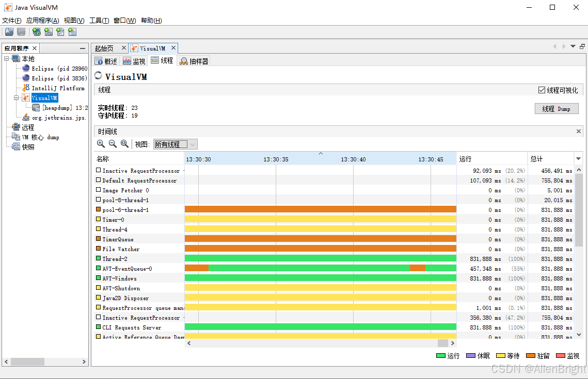The height and width of the screenshot is (379, 588).
Task: Click the red 监视 legend swatch
Action: point(561,355)
